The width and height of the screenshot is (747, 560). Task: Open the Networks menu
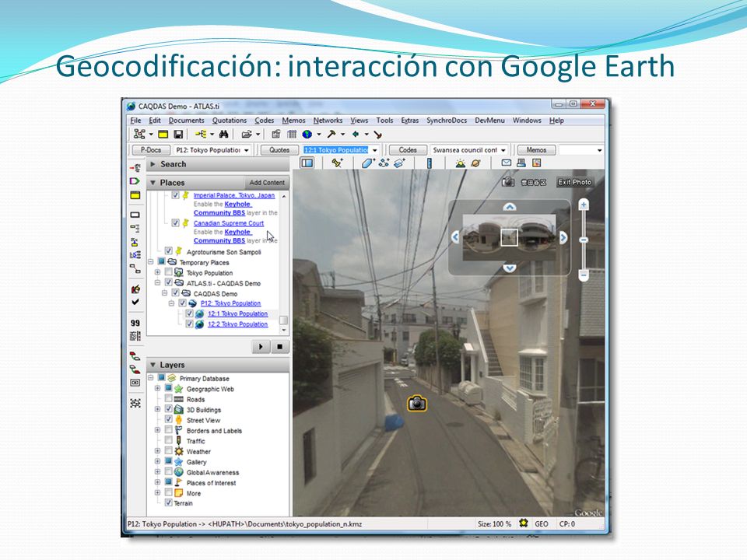point(328,121)
